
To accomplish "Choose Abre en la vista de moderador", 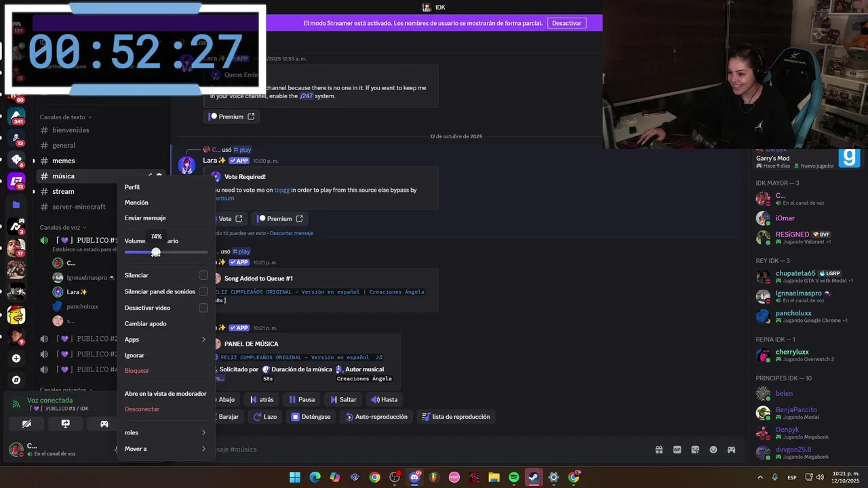I will click(165, 394).
